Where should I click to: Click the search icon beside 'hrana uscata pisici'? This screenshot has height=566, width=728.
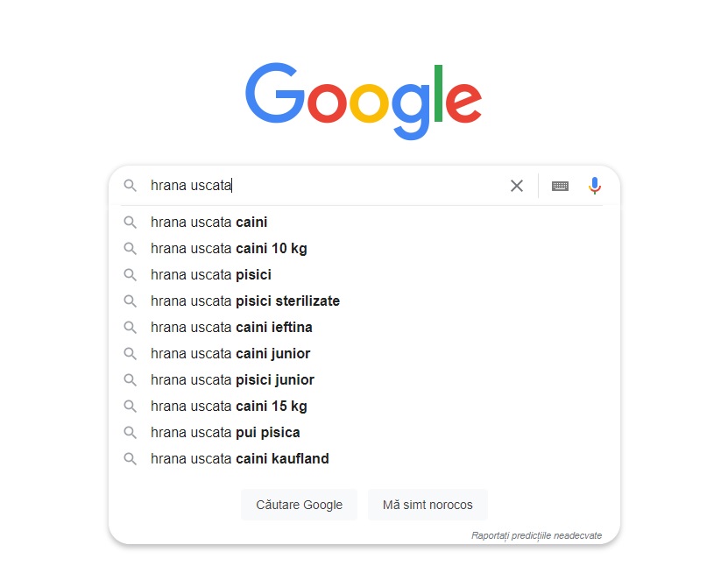131,275
